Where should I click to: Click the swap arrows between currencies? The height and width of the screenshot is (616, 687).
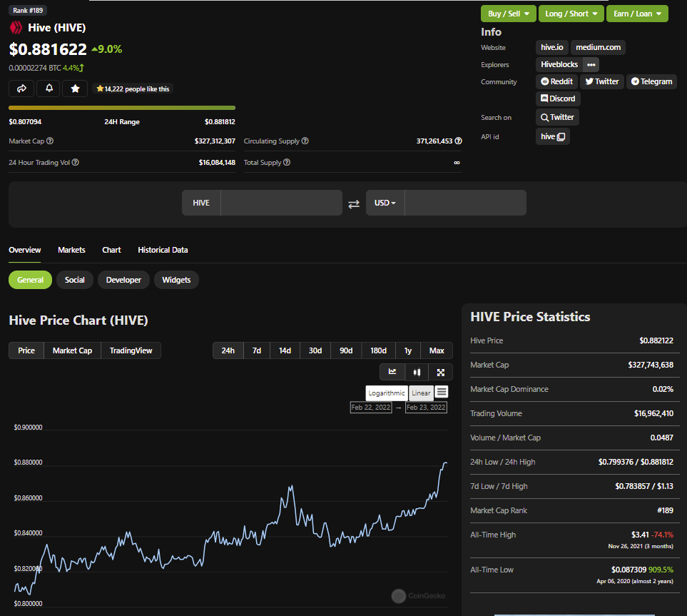(354, 204)
